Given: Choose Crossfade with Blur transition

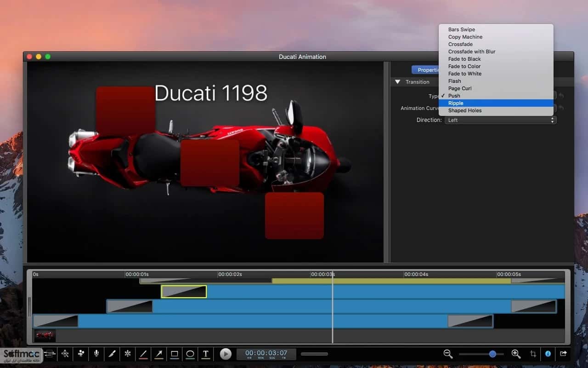Looking at the screenshot, I should [496, 52].
